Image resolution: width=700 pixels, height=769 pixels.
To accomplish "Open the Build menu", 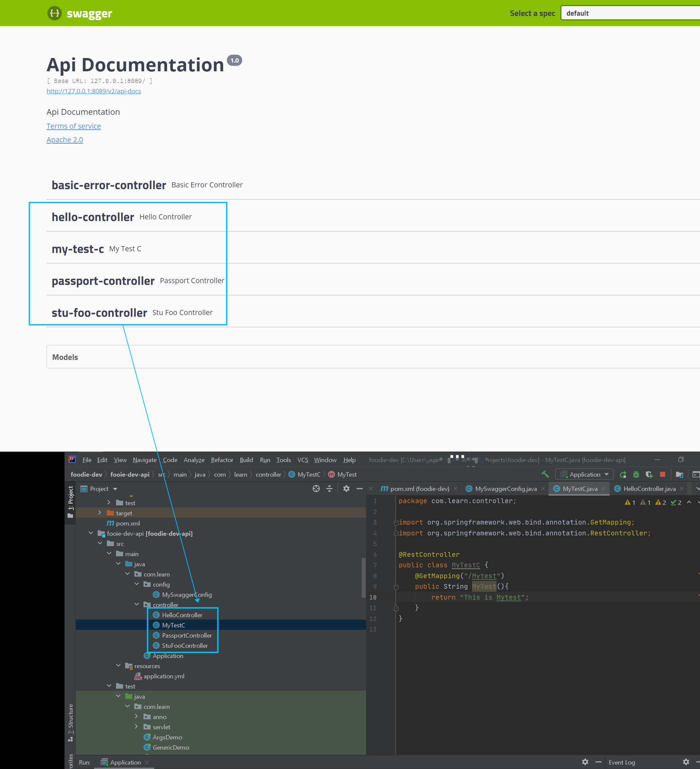I will pos(246,460).
